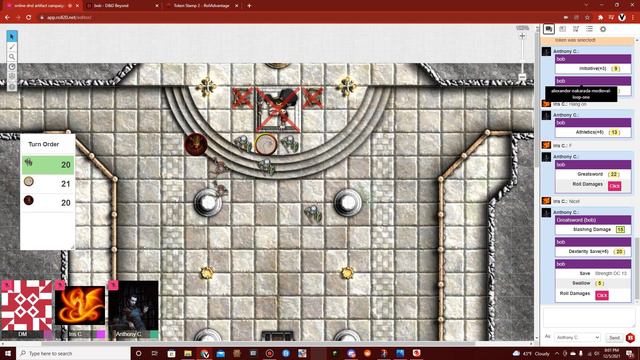640x360 pixels.
Task: Click the orange token selected notification banner
Action: pos(587,40)
